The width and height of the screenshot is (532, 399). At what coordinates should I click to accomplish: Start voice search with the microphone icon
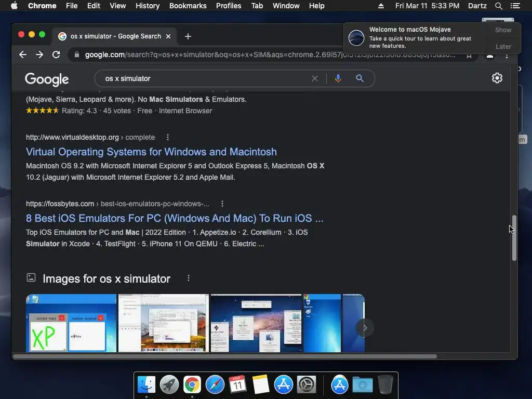338,79
